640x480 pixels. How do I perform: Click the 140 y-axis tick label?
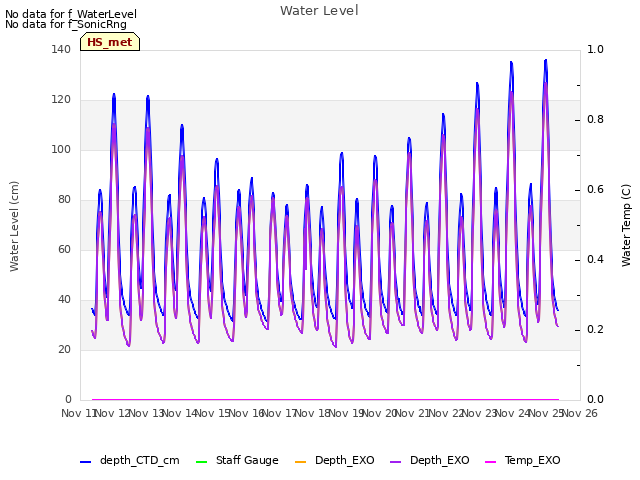click(x=61, y=49)
